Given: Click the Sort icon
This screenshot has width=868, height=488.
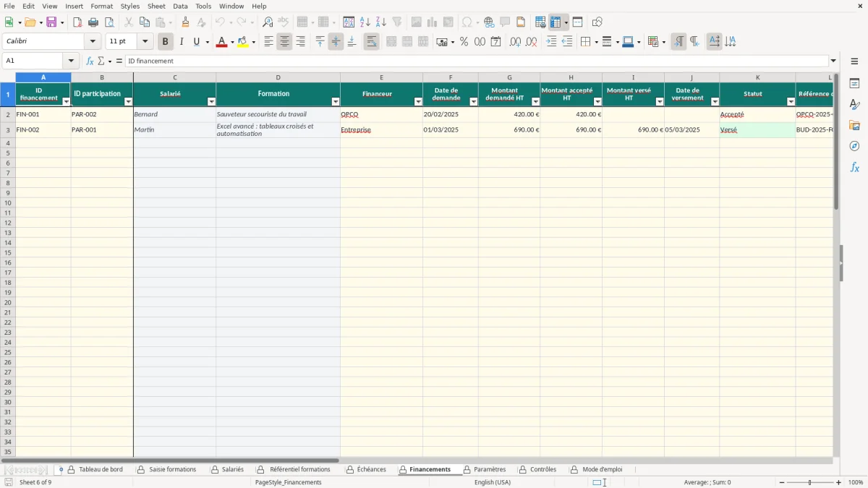Looking at the screenshot, I should coord(349,22).
